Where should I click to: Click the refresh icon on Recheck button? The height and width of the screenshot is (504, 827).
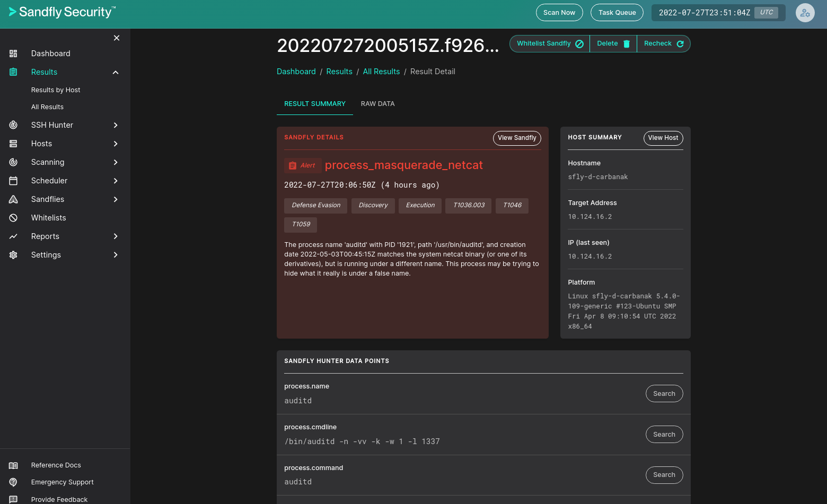coord(680,44)
